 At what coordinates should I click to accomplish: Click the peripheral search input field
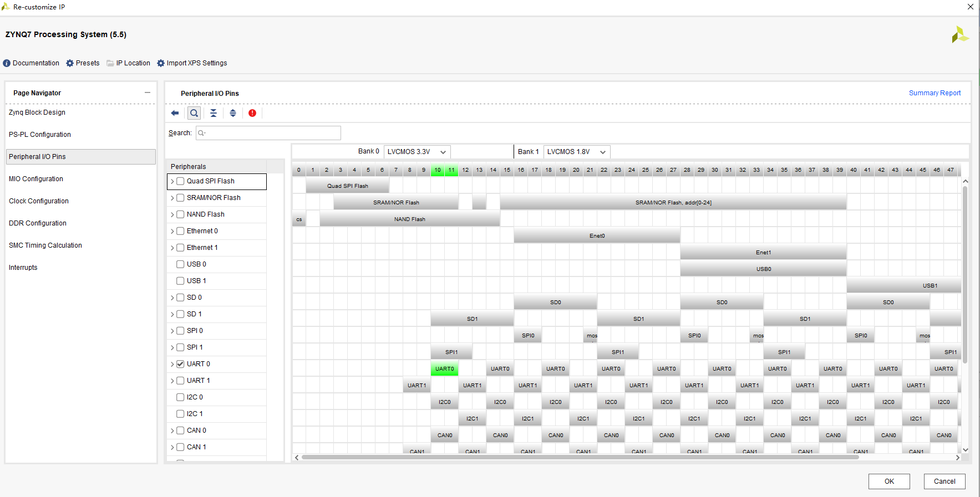point(268,133)
